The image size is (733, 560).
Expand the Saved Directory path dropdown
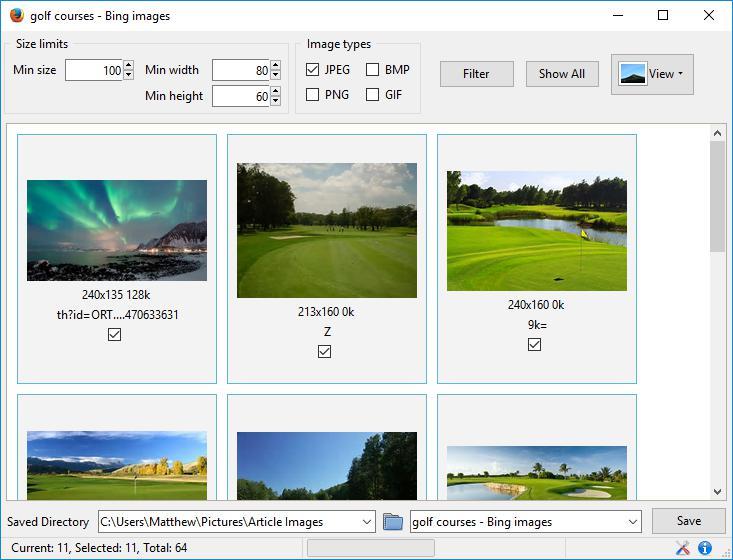367,522
